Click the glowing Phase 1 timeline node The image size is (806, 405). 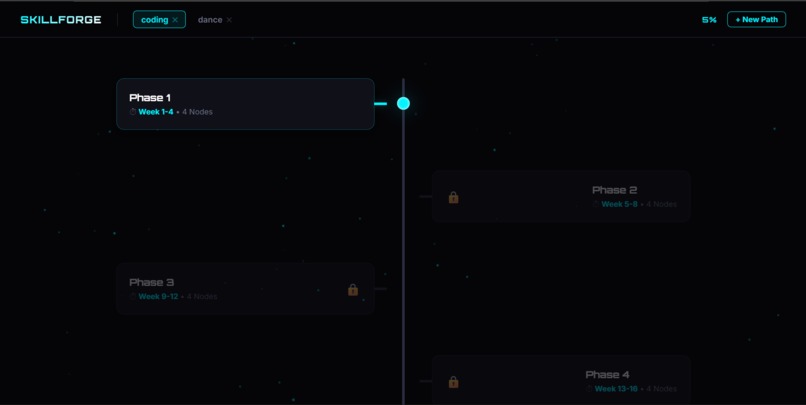(x=404, y=103)
